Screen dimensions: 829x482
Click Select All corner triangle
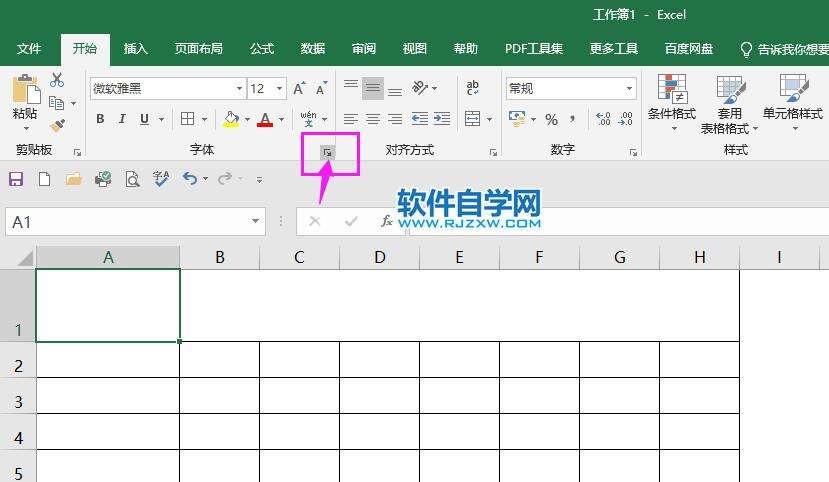(24, 258)
